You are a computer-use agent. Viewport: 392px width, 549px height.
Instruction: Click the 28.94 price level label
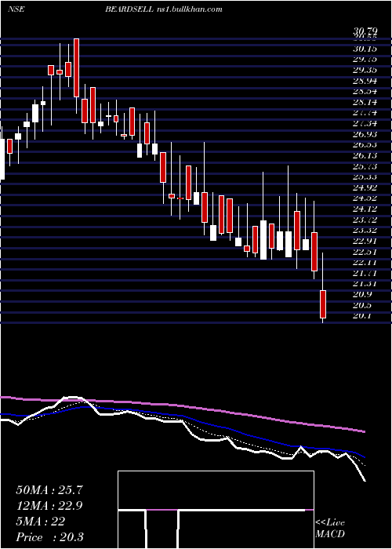[365, 81]
